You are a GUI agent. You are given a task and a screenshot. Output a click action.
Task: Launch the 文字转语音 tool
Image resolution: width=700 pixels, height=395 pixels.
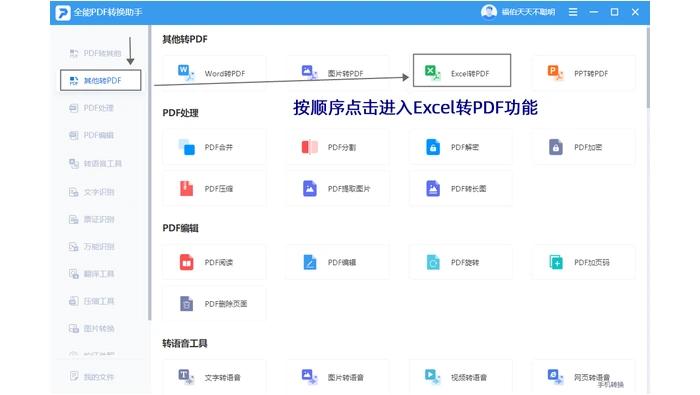coord(214,377)
